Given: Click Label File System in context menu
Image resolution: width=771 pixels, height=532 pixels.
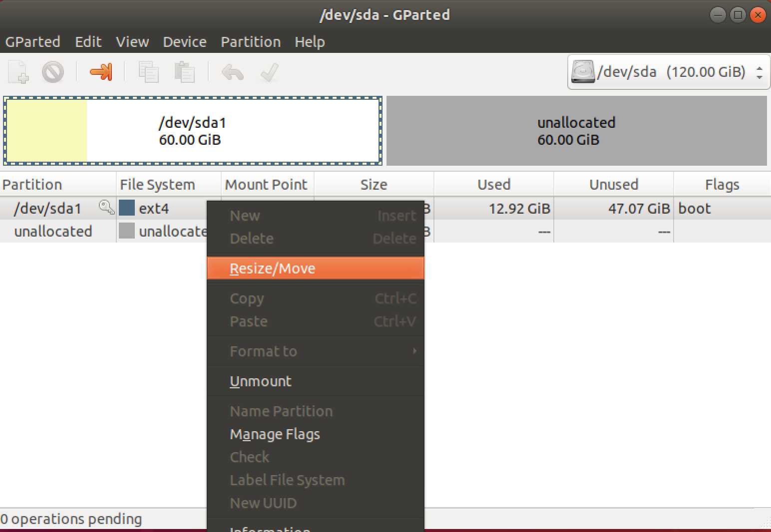Looking at the screenshot, I should pyautogui.click(x=316, y=480).
